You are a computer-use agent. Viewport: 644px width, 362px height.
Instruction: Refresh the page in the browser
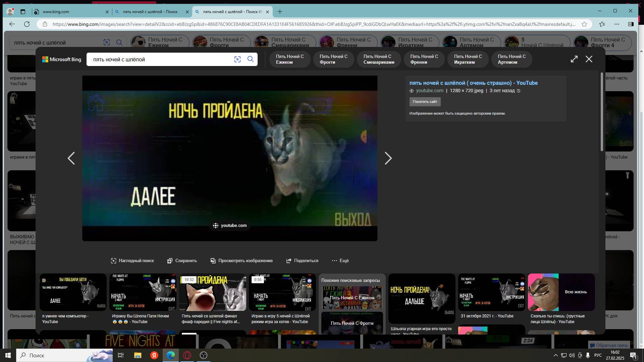[x=27, y=24]
